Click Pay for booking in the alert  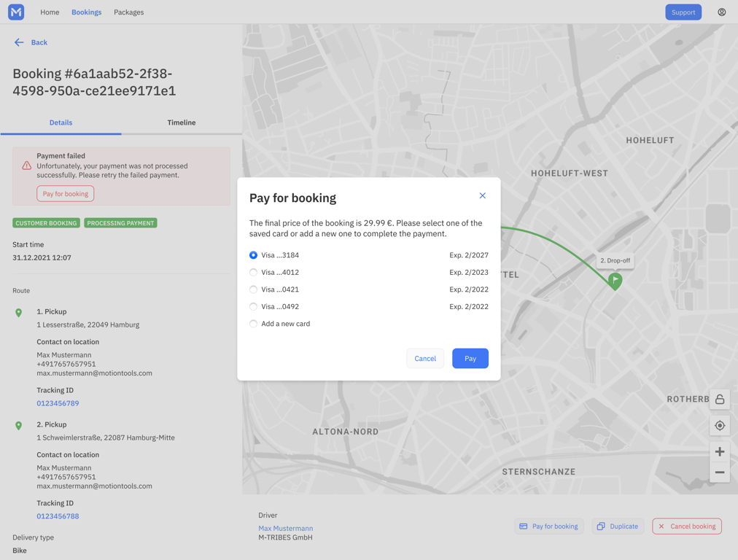(x=66, y=194)
